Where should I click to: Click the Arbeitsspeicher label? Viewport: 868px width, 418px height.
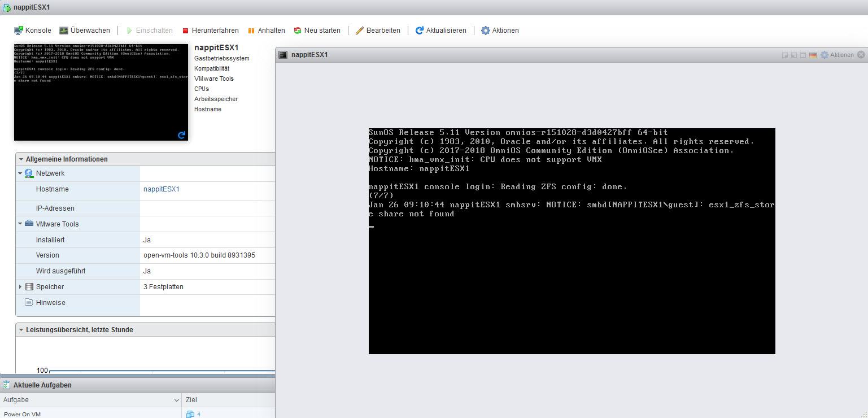[216, 99]
